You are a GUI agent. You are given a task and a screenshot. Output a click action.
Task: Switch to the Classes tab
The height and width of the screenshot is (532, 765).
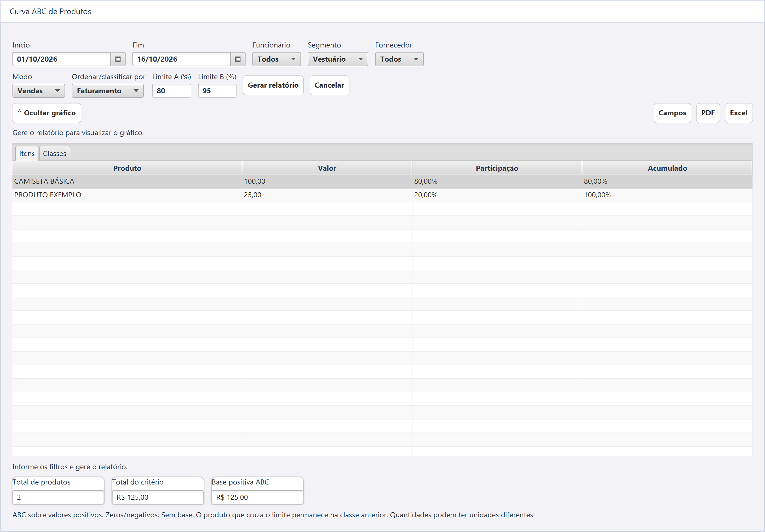[55, 153]
